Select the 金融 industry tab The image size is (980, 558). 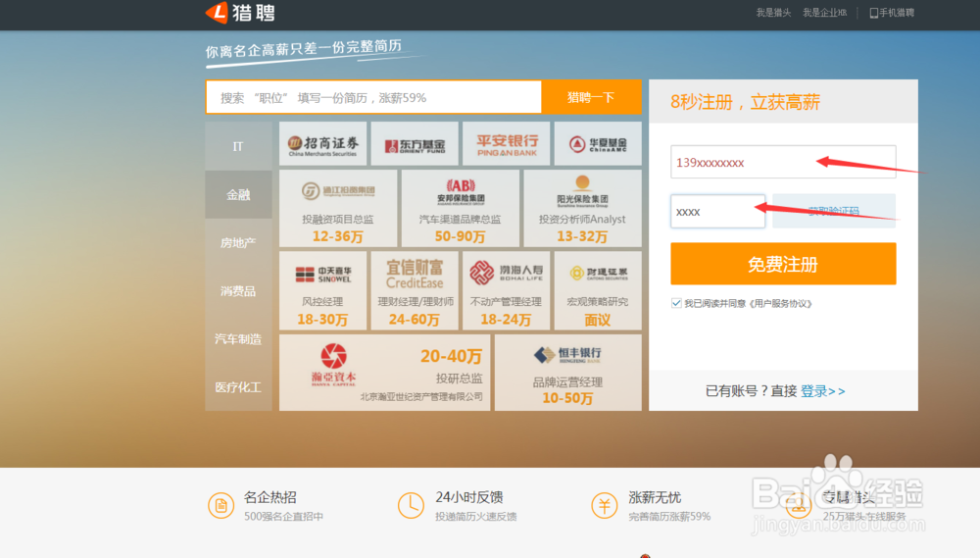tap(238, 194)
